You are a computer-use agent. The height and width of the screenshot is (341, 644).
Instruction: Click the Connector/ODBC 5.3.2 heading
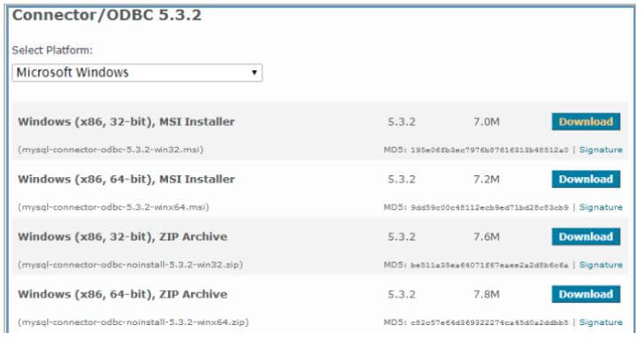tap(107, 15)
